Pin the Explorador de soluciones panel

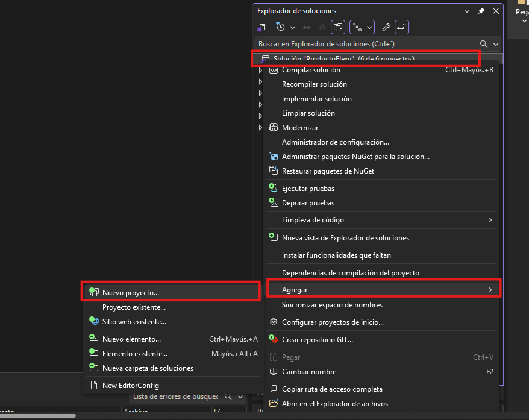(481, 11)
